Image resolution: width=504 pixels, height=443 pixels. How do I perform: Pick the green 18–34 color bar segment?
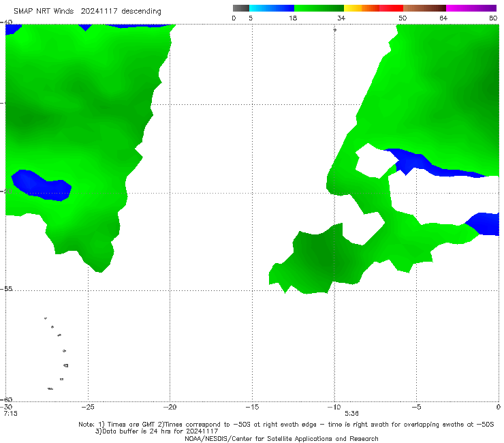(x=319, y=8)
